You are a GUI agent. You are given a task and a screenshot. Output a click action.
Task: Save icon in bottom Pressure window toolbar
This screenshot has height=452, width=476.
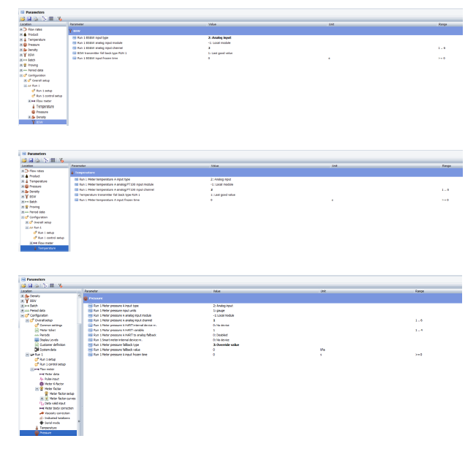[x=30, y=286]
